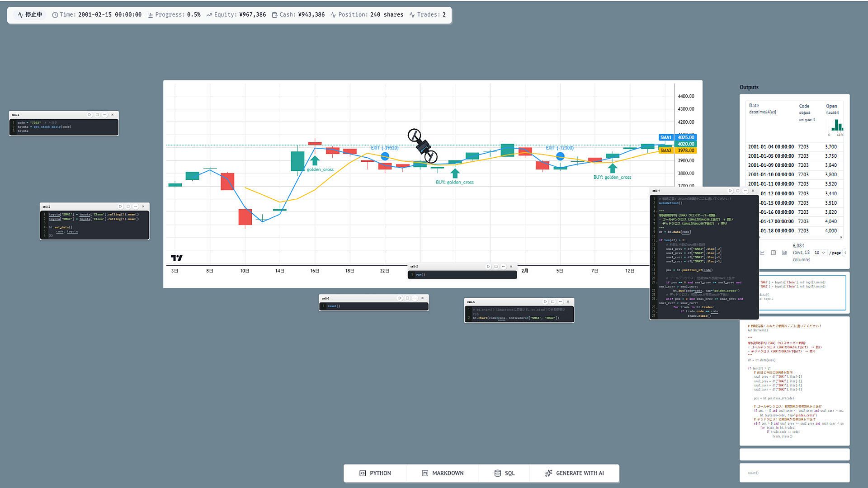Click the SMA1 blue indicator label

(666, 137)
